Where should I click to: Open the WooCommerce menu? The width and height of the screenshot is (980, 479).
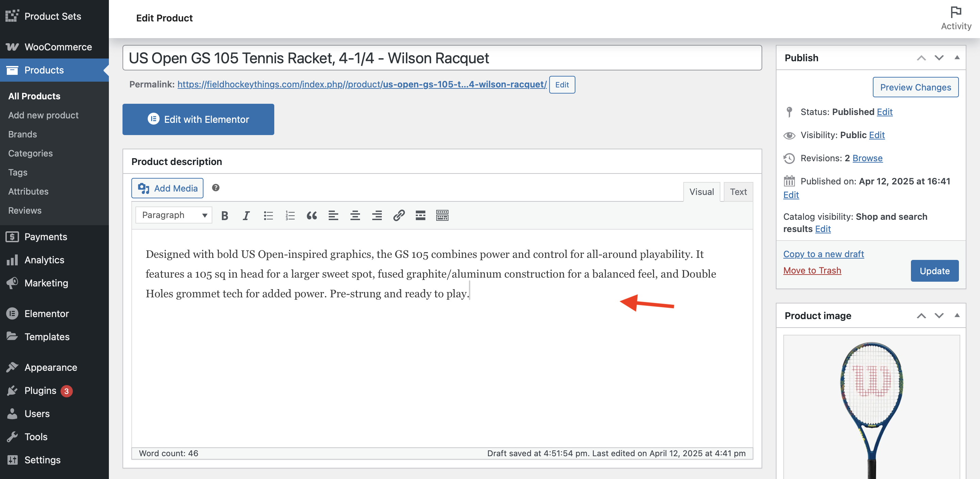point(54,47)
